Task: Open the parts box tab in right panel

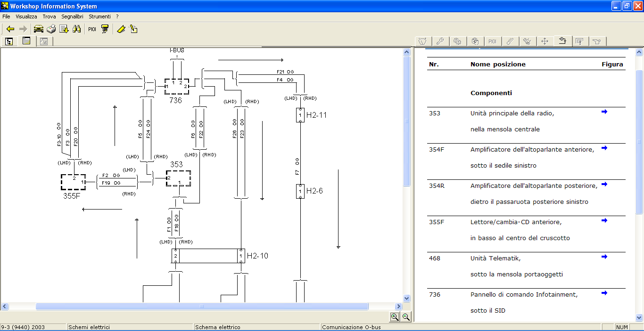Action: 475,41
